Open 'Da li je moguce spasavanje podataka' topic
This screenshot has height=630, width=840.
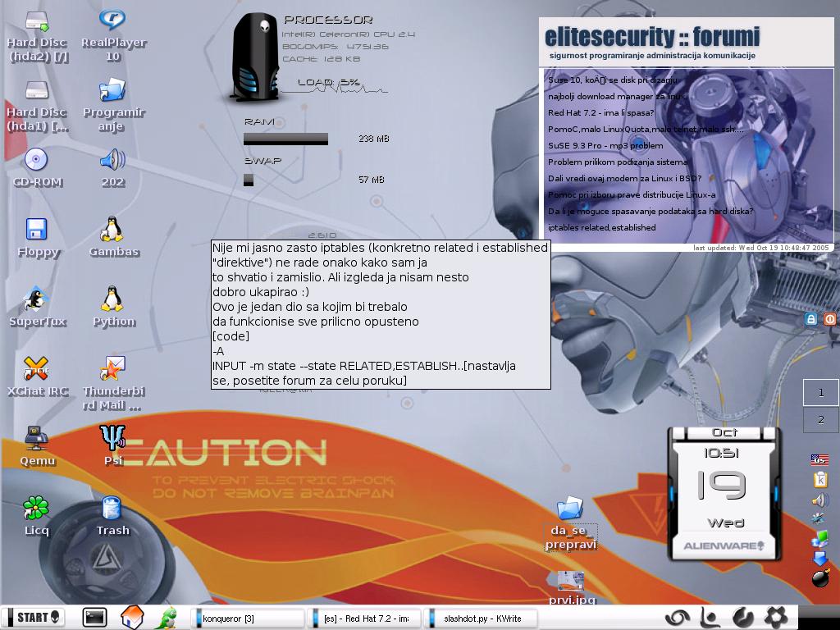click(x=651, y=211)
